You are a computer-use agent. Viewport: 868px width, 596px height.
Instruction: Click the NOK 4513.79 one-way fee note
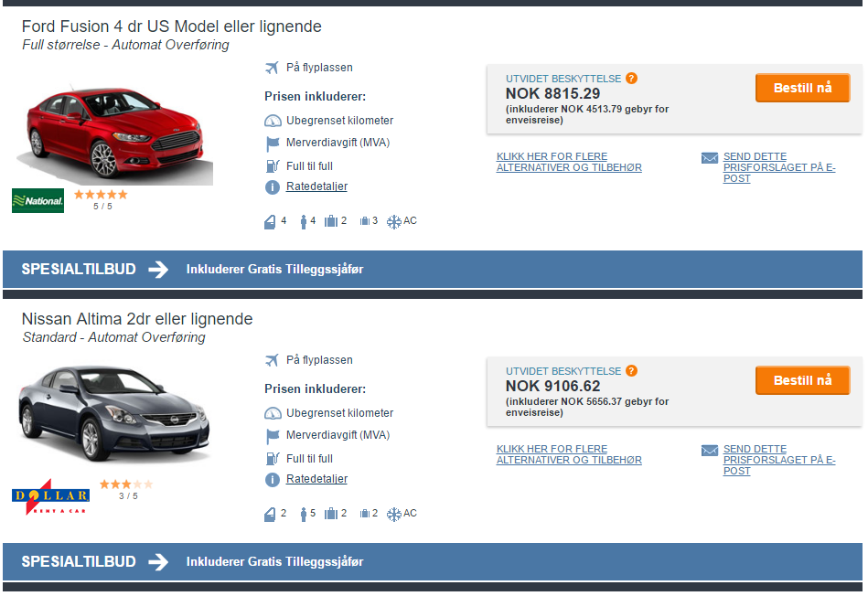point(587,114)
